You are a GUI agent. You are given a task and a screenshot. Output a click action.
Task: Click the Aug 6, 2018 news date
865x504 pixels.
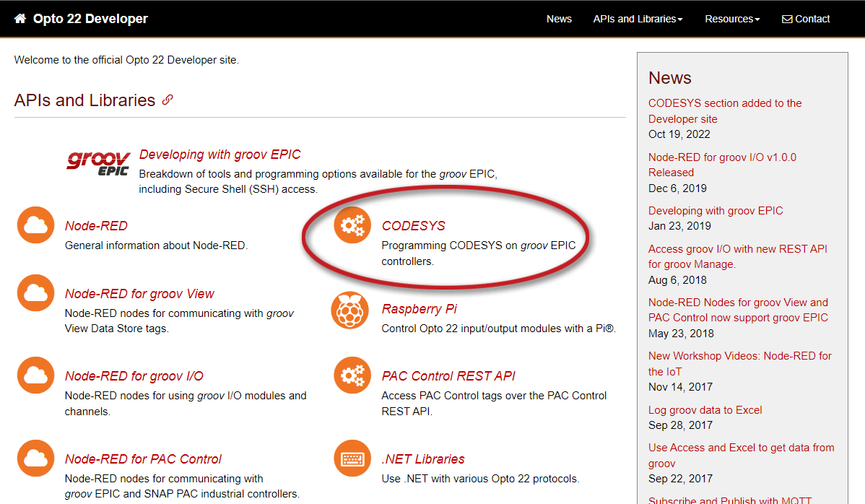[677, 279]
